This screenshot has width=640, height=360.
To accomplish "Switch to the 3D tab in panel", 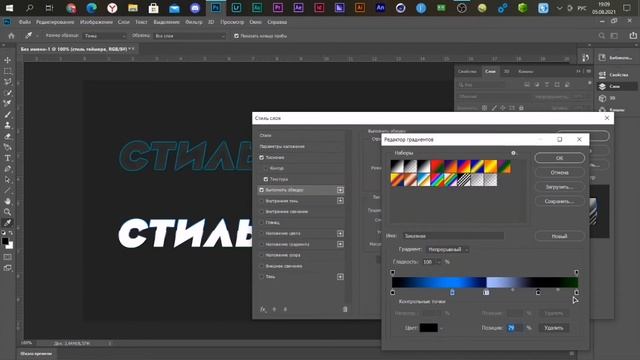I will click(x=507, y=71).
